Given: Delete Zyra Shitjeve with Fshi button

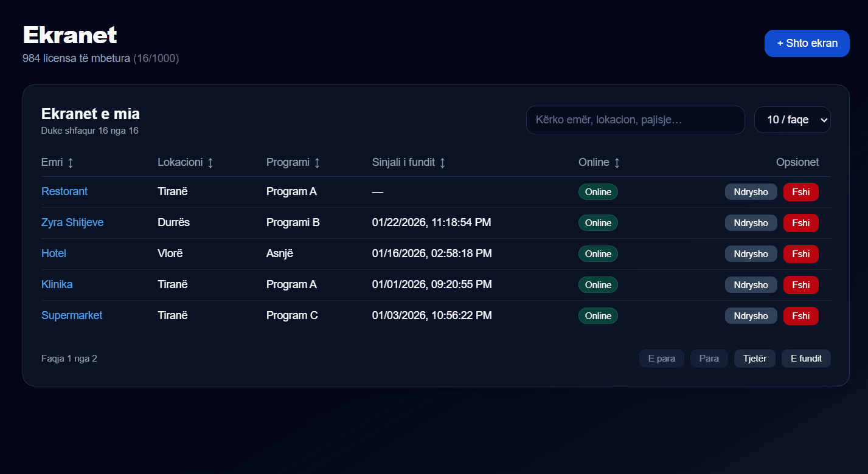Looking at the screenshot, I should point(801,222).
